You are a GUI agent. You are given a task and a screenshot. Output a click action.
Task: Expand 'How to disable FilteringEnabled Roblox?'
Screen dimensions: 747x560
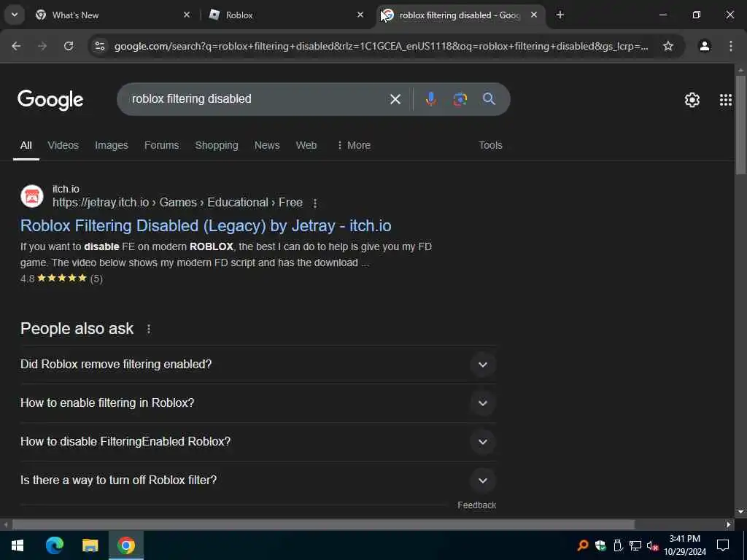[258, 441]
